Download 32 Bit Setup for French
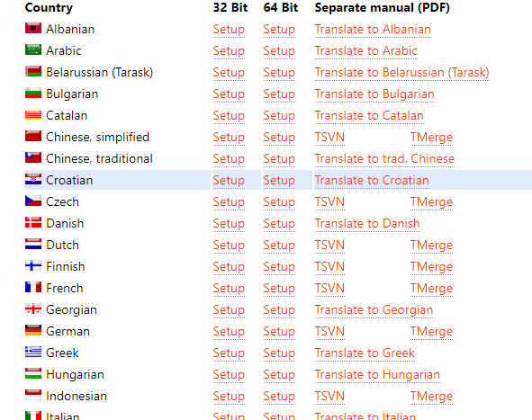This screenshot has height=420, width=532. click(x=229, y=289)
